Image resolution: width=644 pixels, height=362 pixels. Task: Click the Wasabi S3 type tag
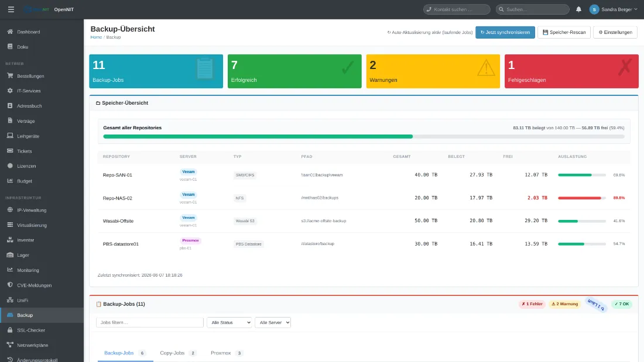pyautogui.click(x=245, y=221)
